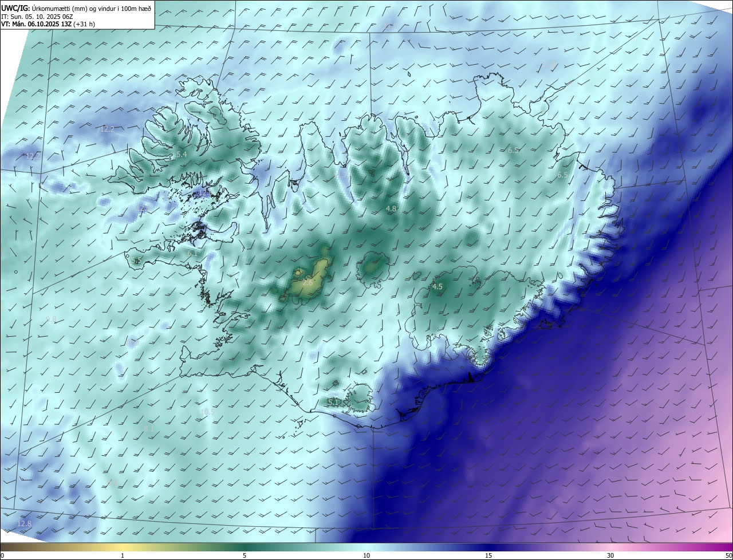
Task: Click the 5.1 value label near the south coast
Action: (x=333, y=403)
